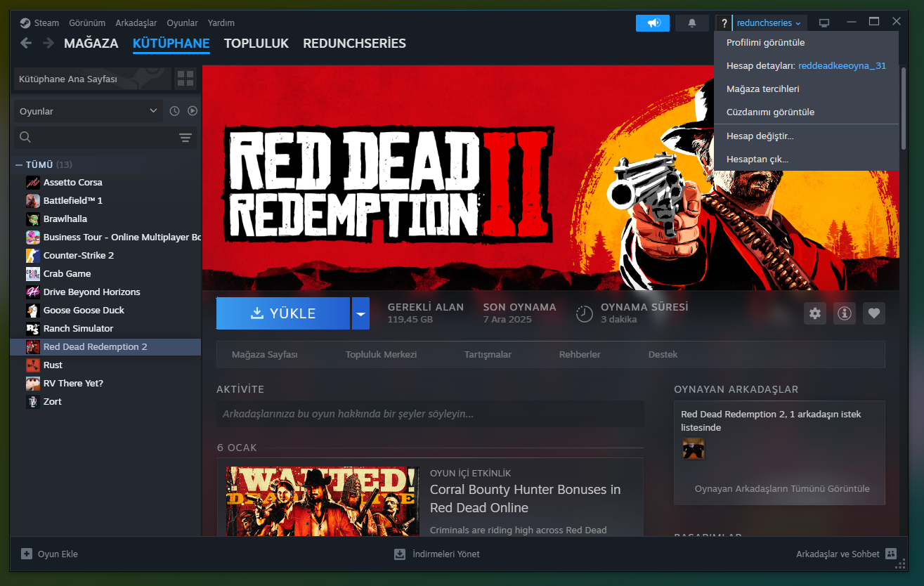
Task: Collapse the TÜMÜ games group
Action: [x=19, y=164]
